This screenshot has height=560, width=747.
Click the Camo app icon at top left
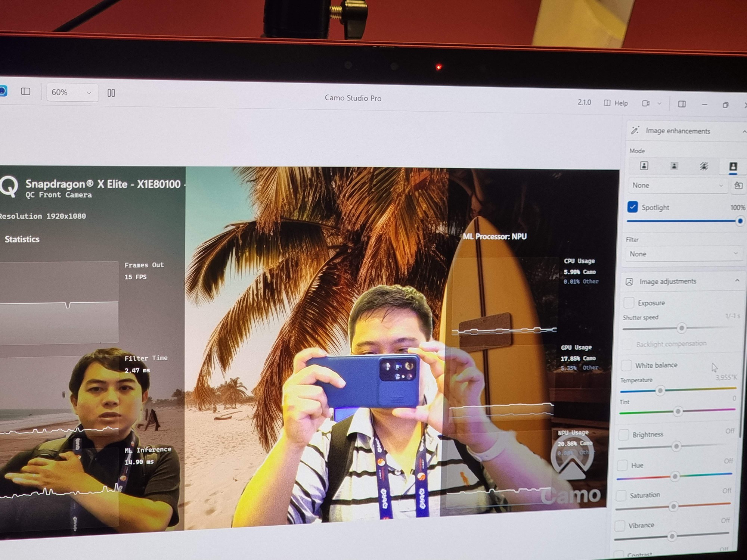[x=3, y=91]
